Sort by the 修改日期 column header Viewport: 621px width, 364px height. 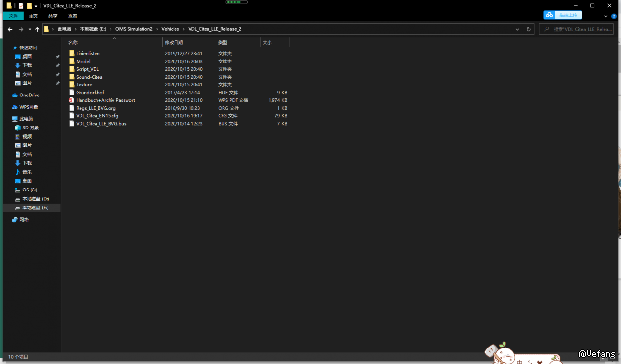(x=189, y=43)
